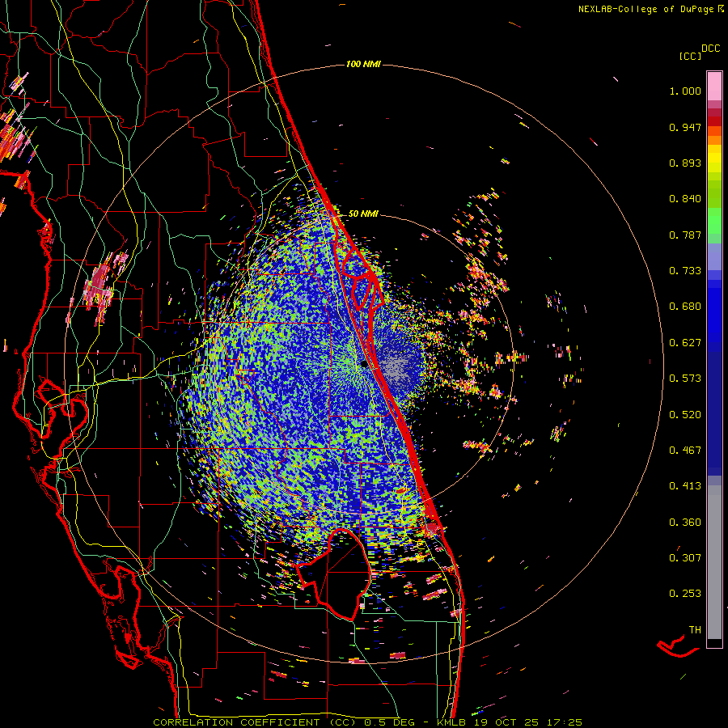The height and width of the screenshot is (728, 728).
Task: Click the 0.680 scale value
Action: (x=685, y=307)
